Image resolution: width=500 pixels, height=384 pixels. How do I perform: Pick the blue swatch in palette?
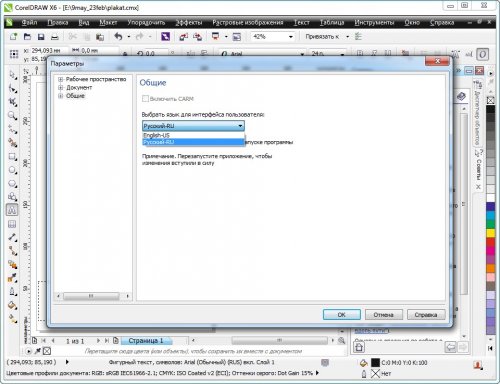pos(490,207)
